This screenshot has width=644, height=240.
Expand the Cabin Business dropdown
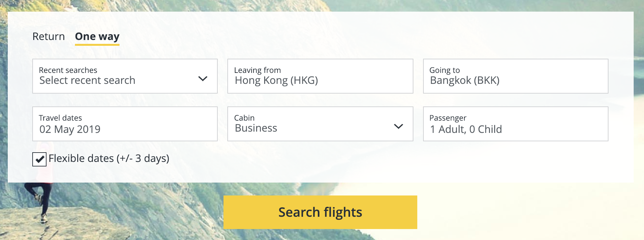coord(320,124)
